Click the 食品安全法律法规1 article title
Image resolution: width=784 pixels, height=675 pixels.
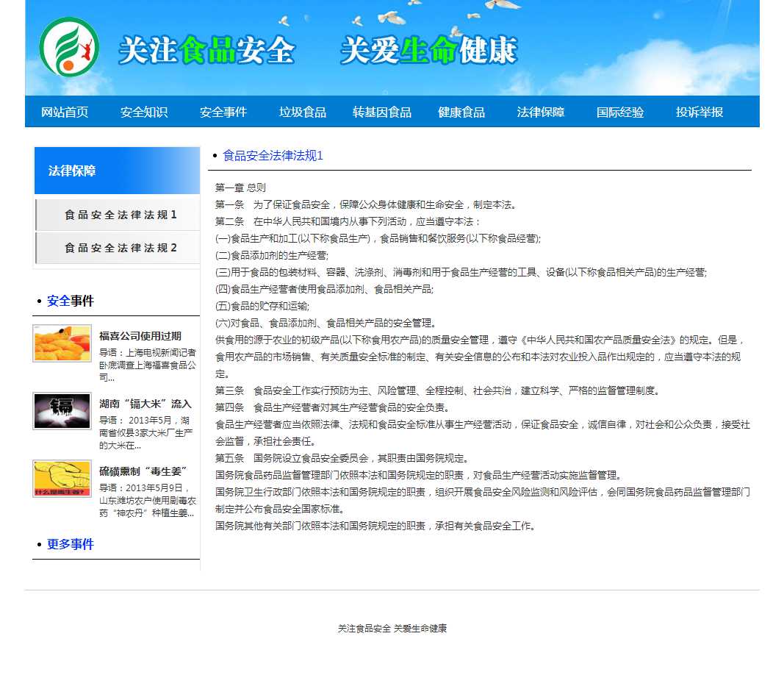point(273,155)
